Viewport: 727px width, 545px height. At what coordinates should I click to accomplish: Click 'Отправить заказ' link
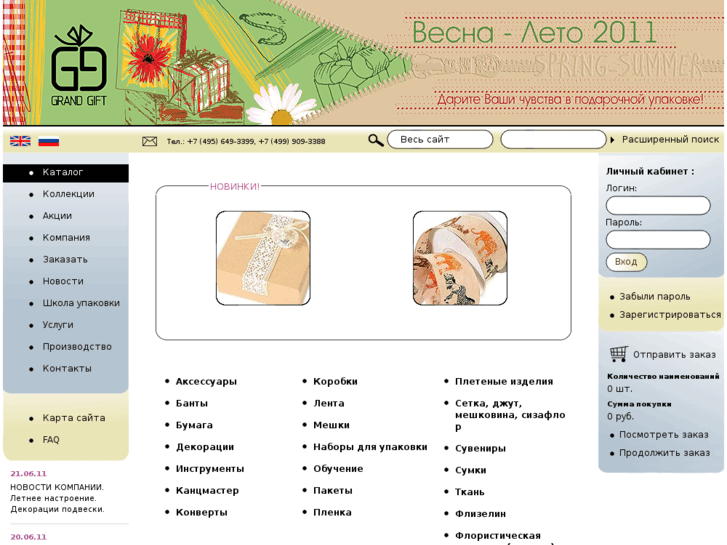(675, 354)
